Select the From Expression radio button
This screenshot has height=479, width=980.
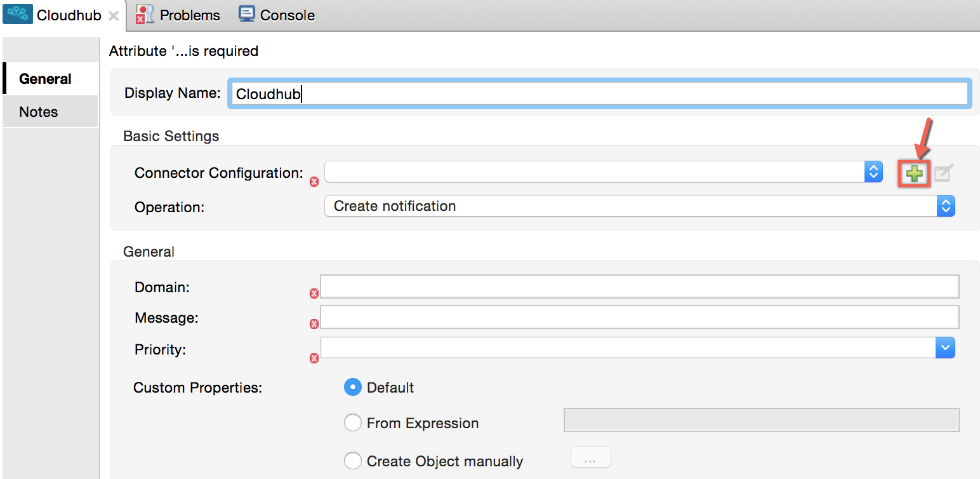tap(352, 423)
